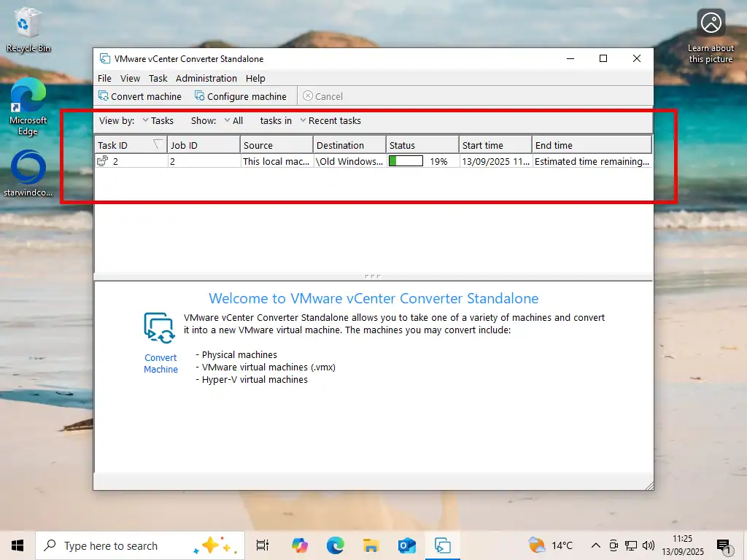Open Task View in the taskbar
Image resolution: width=747 pixels, height=560 pixels.
[263, 545]
